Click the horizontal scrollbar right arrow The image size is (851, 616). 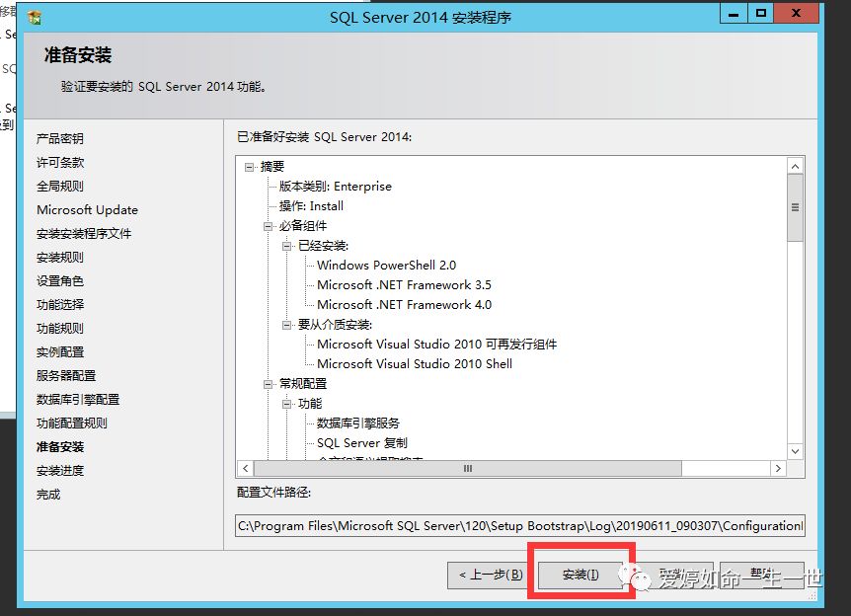click(778, 468)
